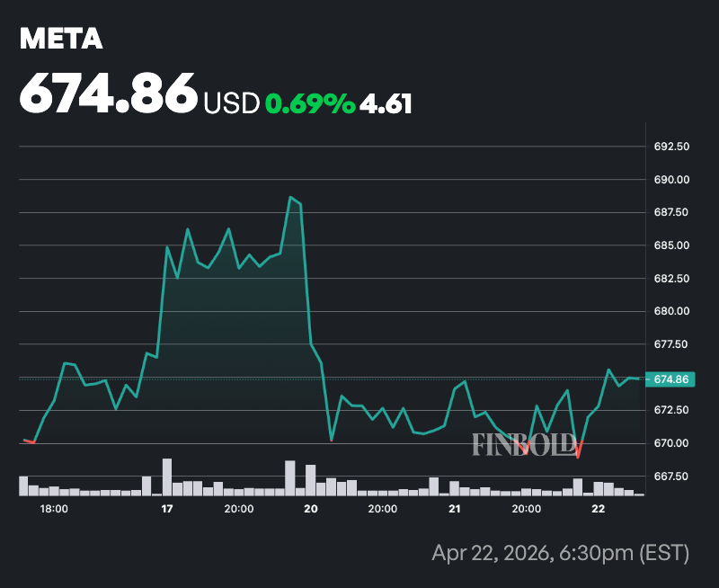Click the chart line's highest peak
The width and height of the screenshot is (719, 588).
pyautogui.click(x=290, y=198)
